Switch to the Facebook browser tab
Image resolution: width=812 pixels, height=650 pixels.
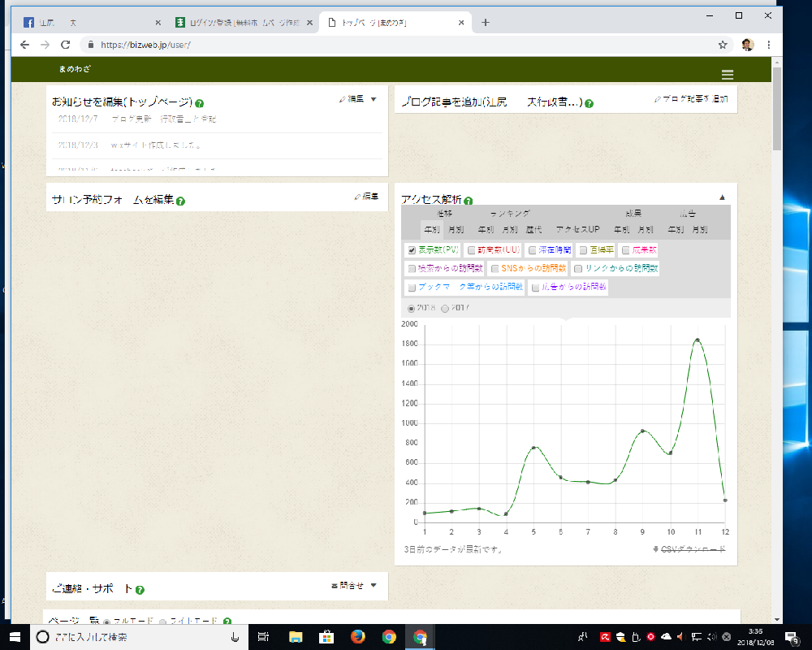click(x=93, y=22)
